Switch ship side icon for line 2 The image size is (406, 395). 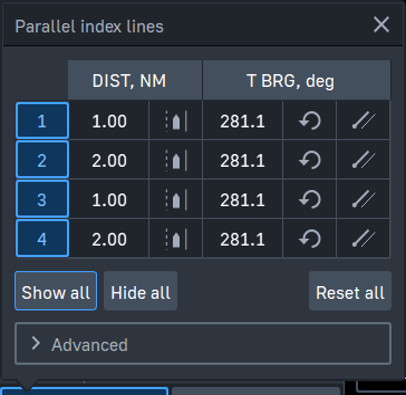point(176,160)
